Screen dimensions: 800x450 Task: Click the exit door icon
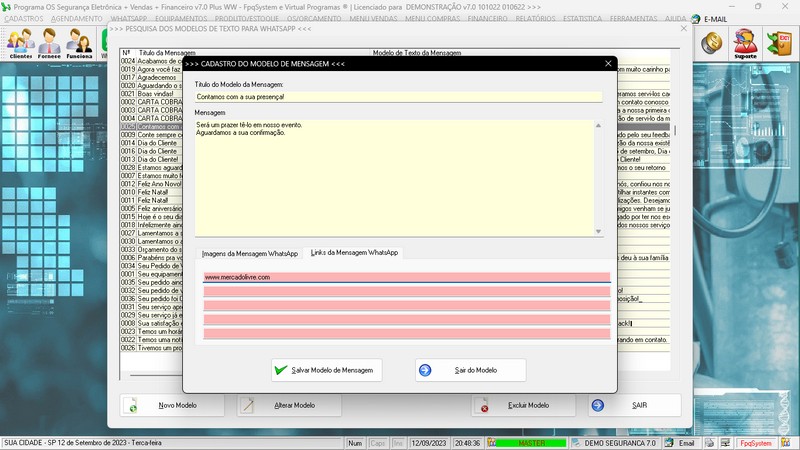779,43
